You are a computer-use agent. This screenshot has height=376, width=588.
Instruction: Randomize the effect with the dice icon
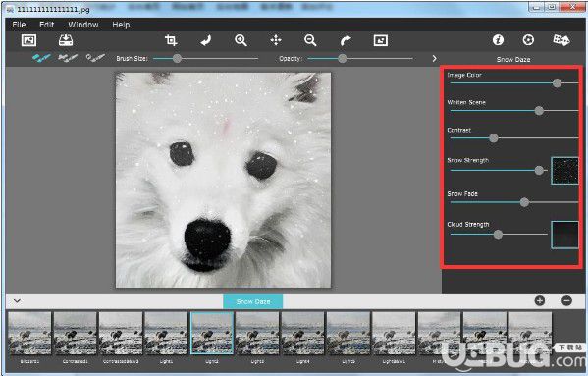point(561,39)
